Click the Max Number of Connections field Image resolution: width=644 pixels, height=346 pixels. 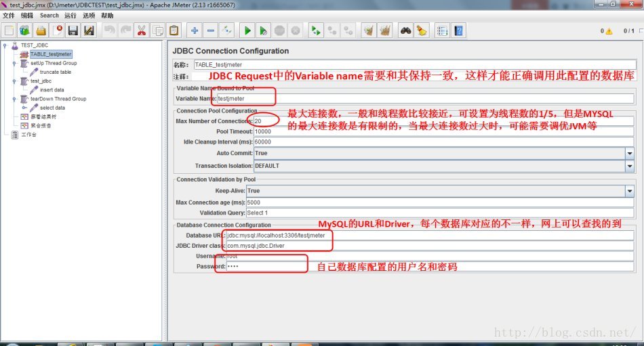point(443,121)
